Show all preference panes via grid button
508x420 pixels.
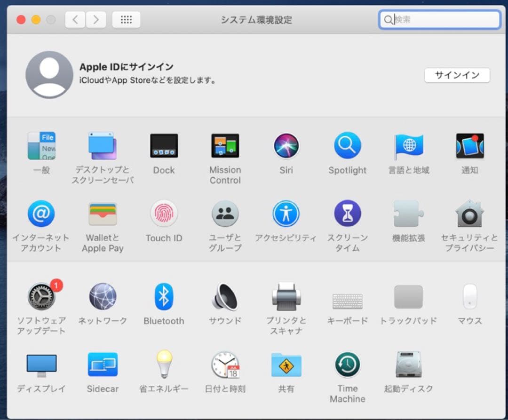(x=126, y=19)
